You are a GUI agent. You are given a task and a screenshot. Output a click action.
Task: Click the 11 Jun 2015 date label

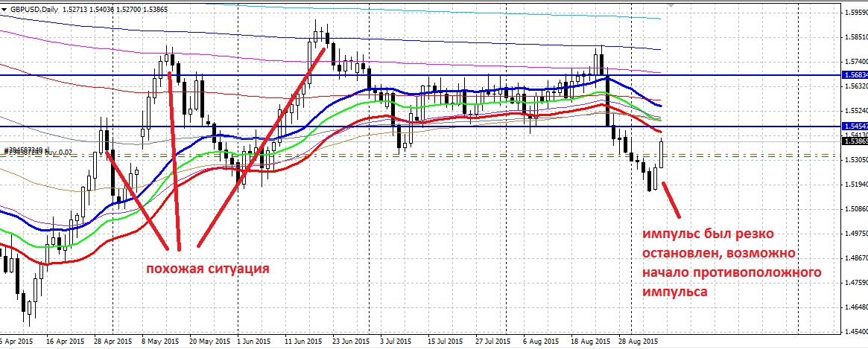pyautogui.click(x=304, y=342)
